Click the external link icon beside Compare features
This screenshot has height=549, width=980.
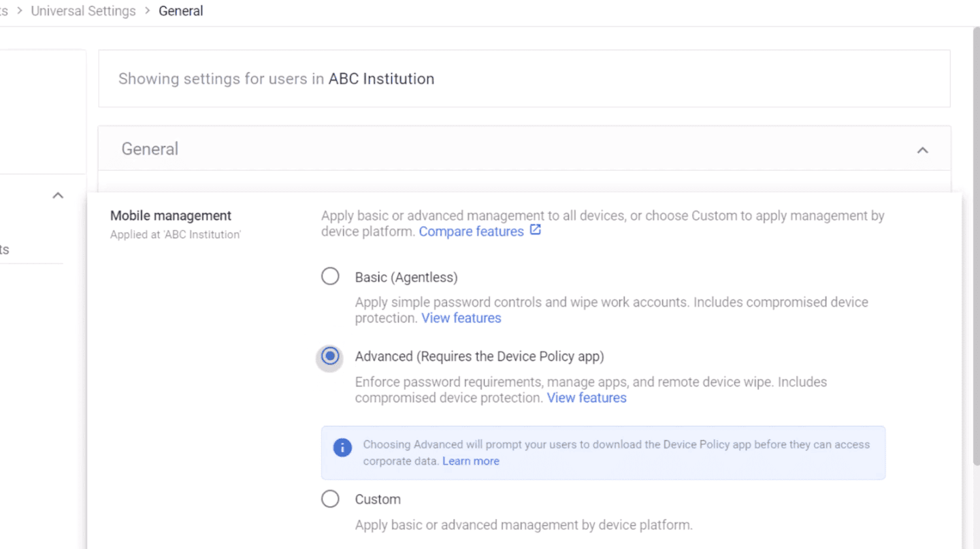536,231
